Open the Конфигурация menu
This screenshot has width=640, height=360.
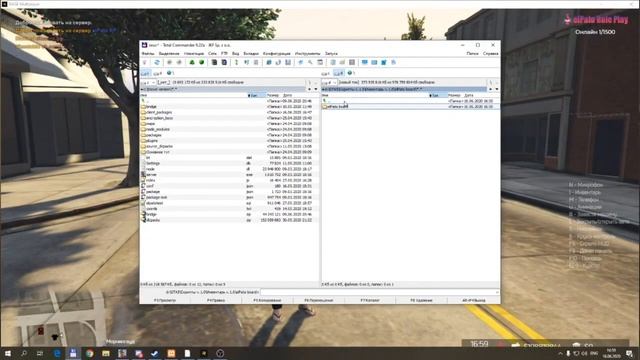[x=277, y=53]
